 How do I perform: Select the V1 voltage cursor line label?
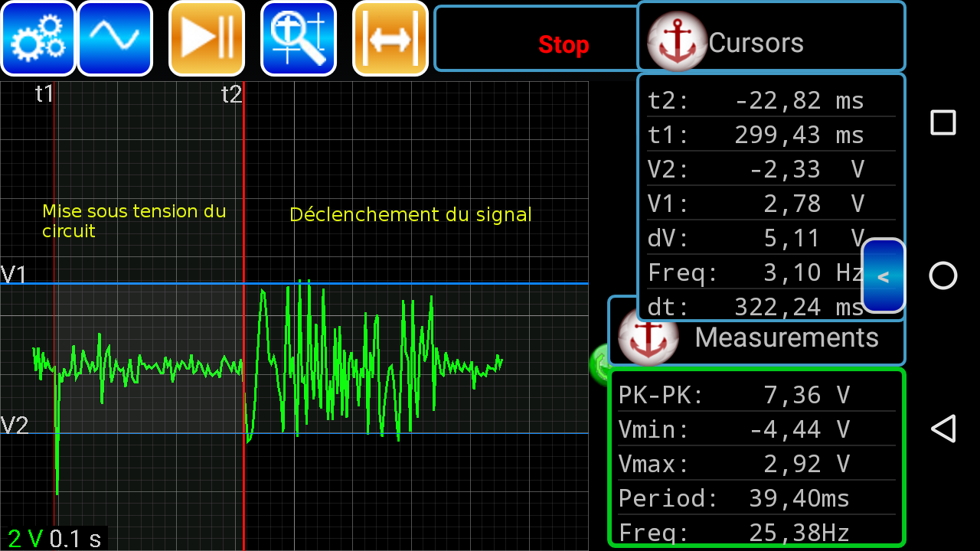click(14, 274)
